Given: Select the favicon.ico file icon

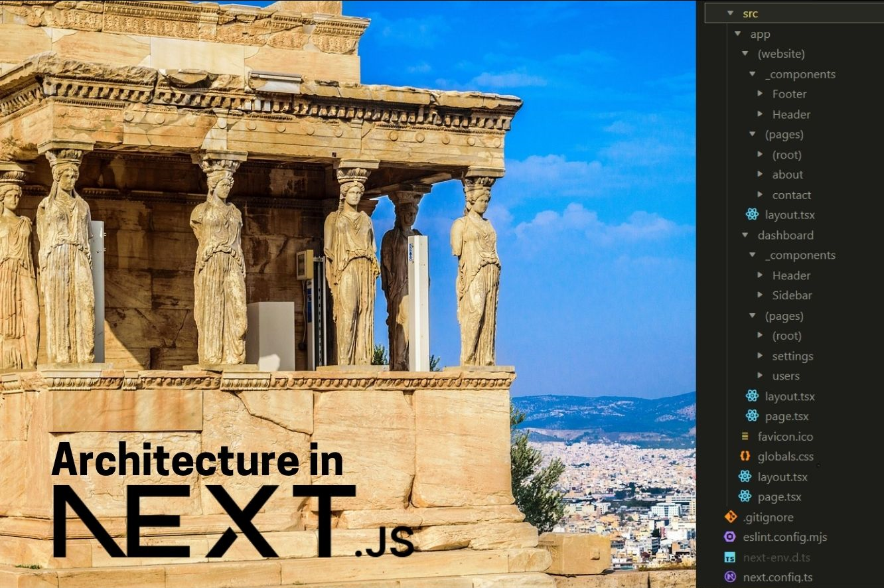Looking at the screenshot, I should 745,436.
